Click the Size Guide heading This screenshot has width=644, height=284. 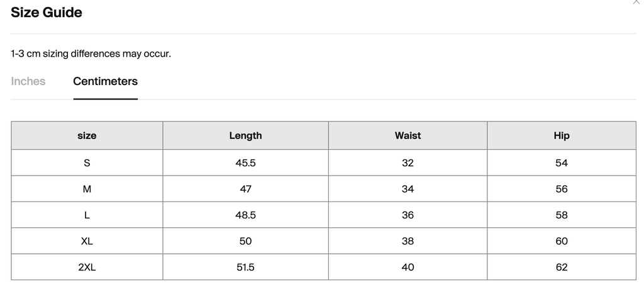(x=47, y=13)
